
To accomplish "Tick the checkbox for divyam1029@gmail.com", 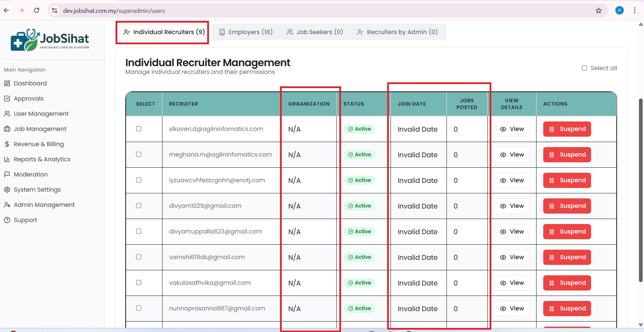I will [x=139, y=206].
